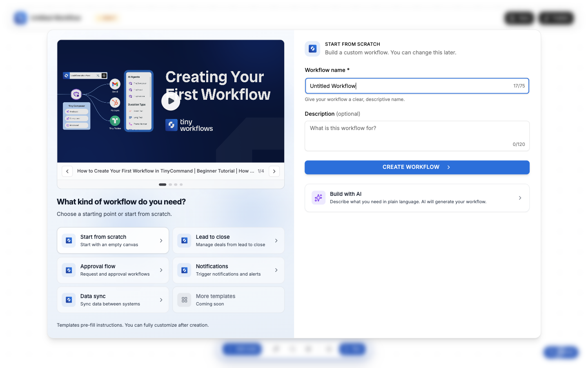
Task: Click the Start From Scratch header icon
Action: pyautogui.click(x=312, y=49)
